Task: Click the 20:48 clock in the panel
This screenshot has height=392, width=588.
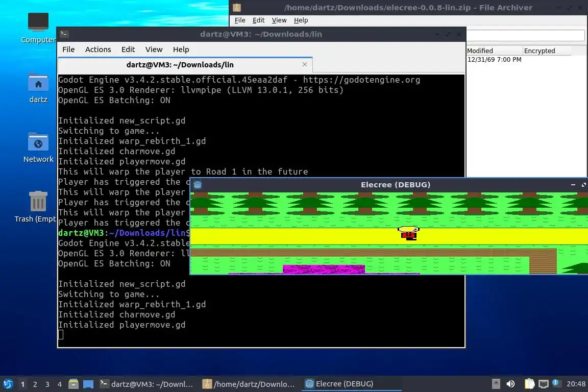Action: [x=576, y=384]
